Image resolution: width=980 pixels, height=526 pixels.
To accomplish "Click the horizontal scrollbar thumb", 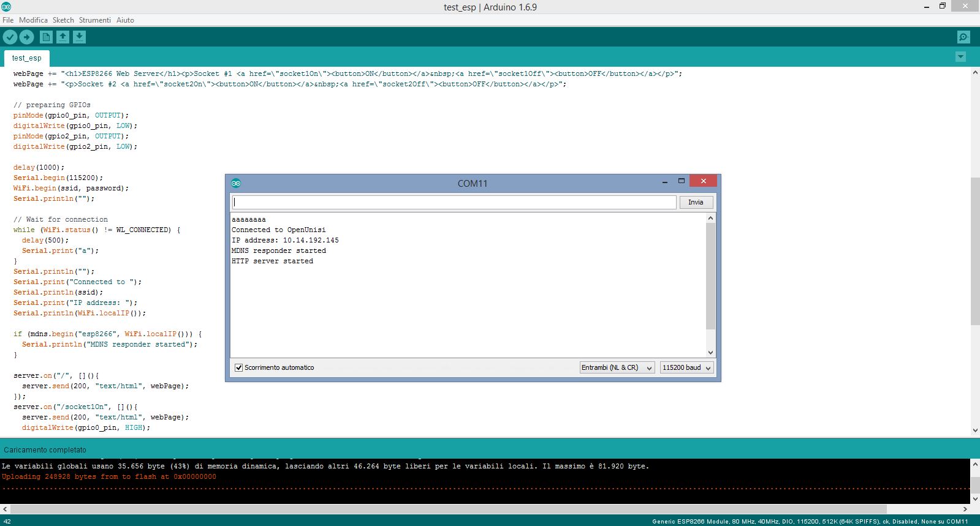I will 449,509.
